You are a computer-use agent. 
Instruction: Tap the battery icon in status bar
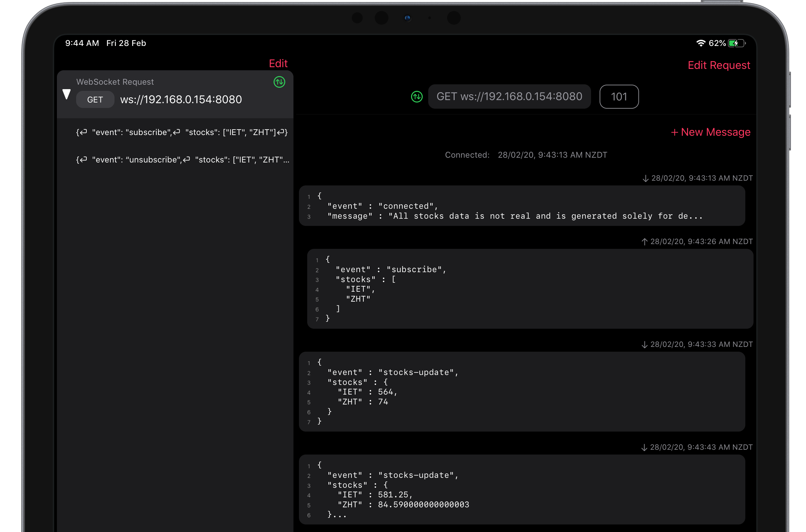pos(736,44)
